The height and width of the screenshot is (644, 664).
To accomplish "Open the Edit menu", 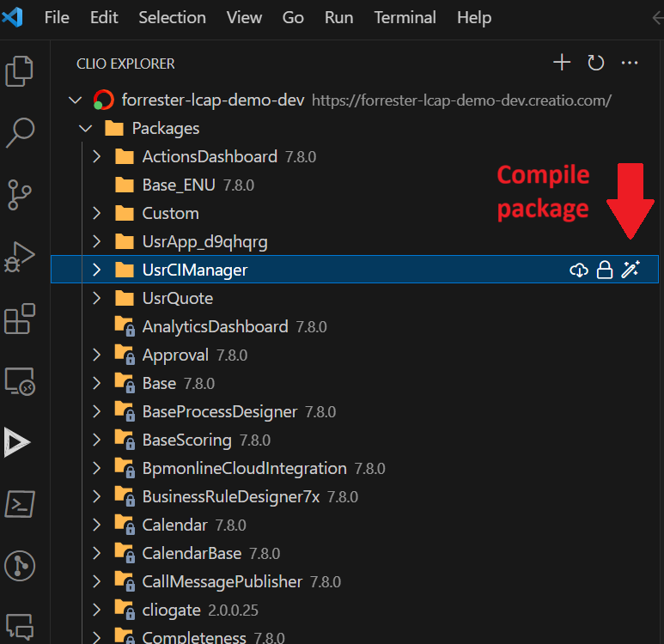I will pos(104,17).
